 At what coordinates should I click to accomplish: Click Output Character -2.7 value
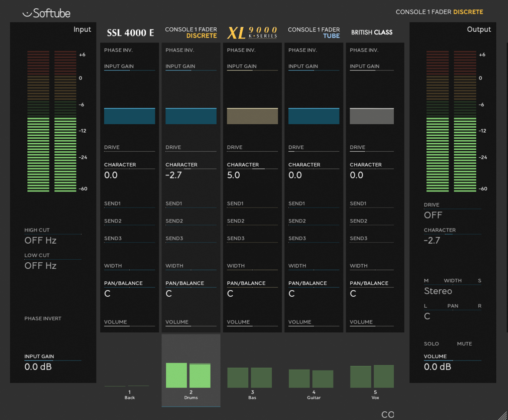point(432,241)
